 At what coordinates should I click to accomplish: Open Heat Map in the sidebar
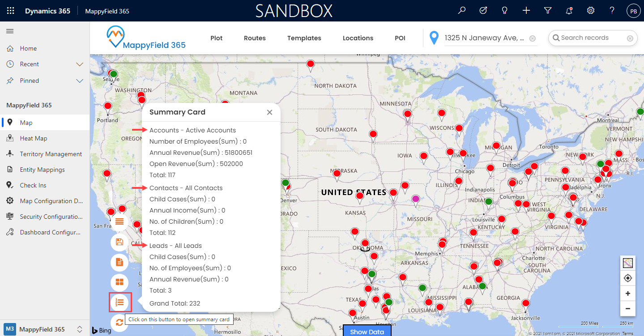pos(45,138)
